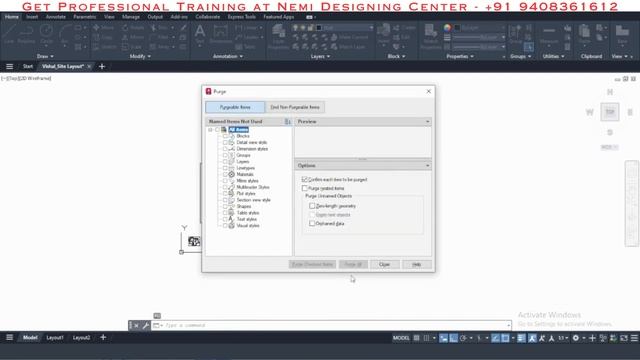Switch to the Layout1 tab
Screen dimensions: 640x360
55,338
